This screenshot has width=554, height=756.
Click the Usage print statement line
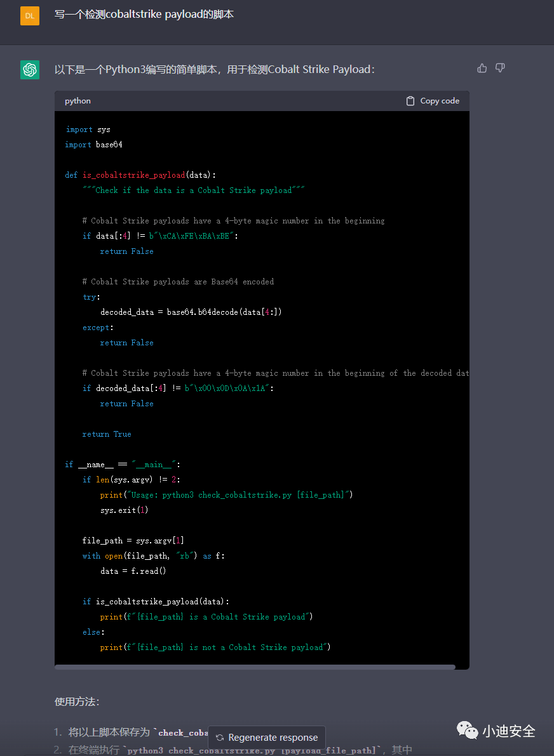click(226, 495)
